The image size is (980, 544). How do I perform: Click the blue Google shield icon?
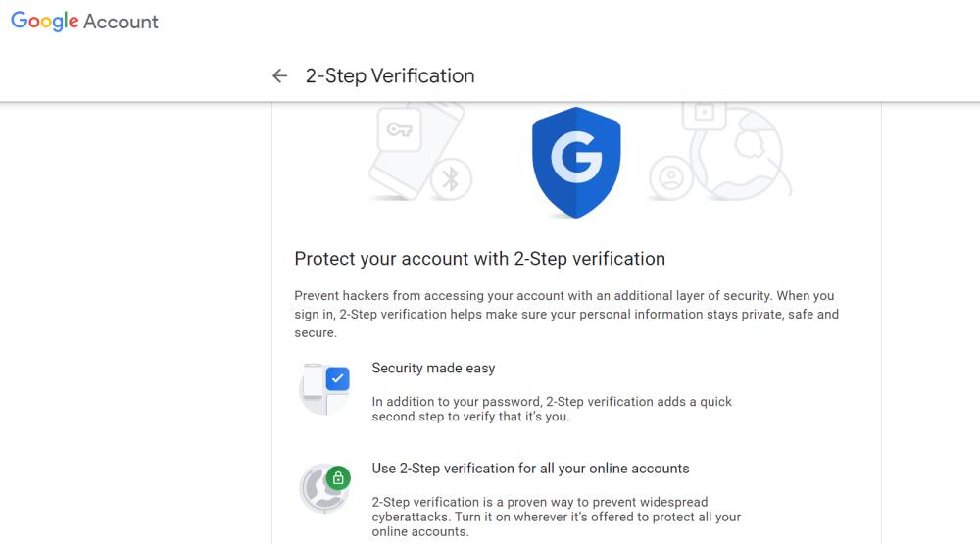tap(576, 162)
